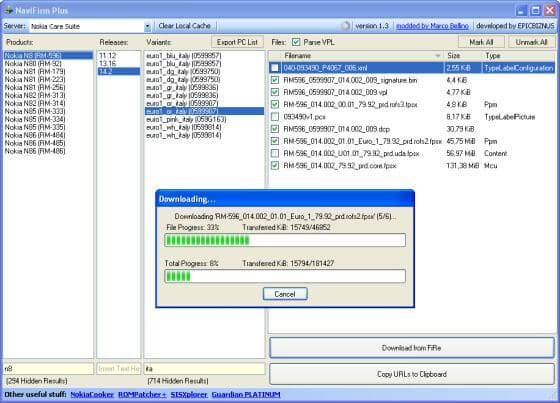
Task: Check the 040-093490_P4067_006.xml file checkbox
Action: [275, 68]
